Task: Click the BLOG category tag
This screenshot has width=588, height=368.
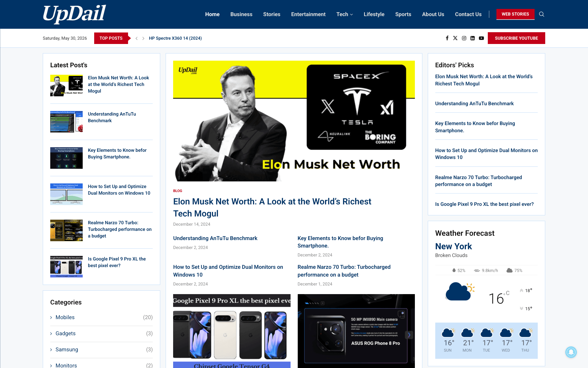Action: click(x=177, y=191)
